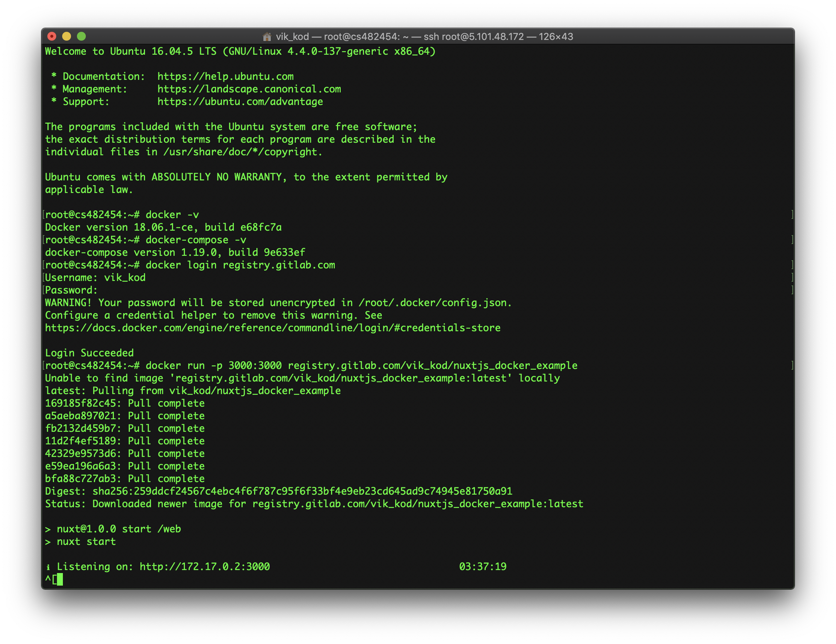Click the green zoom window button
This screenshot has width=836, height=644.
click(81, 36)
